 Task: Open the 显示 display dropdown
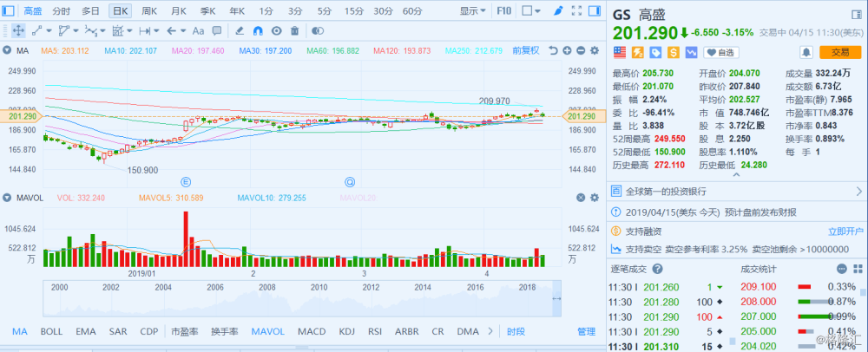click(473, 10)
